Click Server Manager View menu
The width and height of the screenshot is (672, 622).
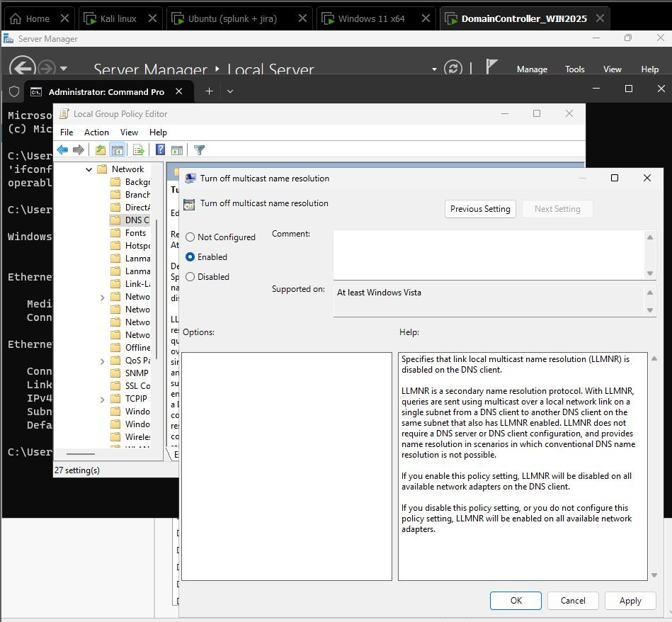[x=612, y=69]
